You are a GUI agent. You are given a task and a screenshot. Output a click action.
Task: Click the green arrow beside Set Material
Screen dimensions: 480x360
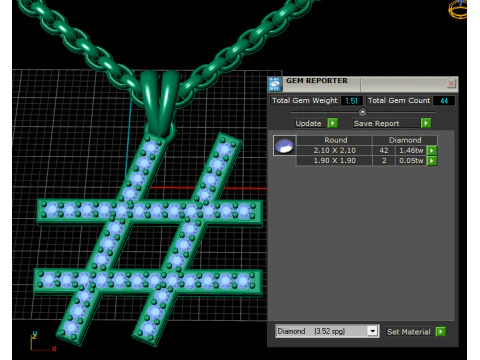click(440, 332)
